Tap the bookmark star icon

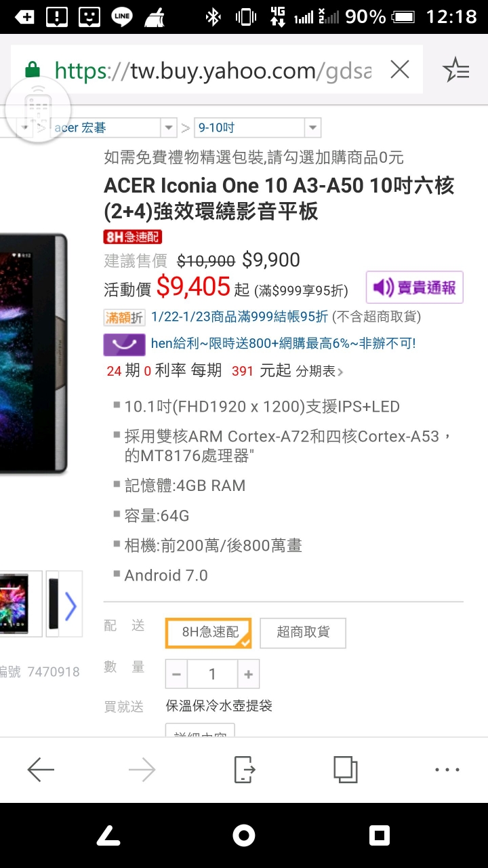[455, 70]
